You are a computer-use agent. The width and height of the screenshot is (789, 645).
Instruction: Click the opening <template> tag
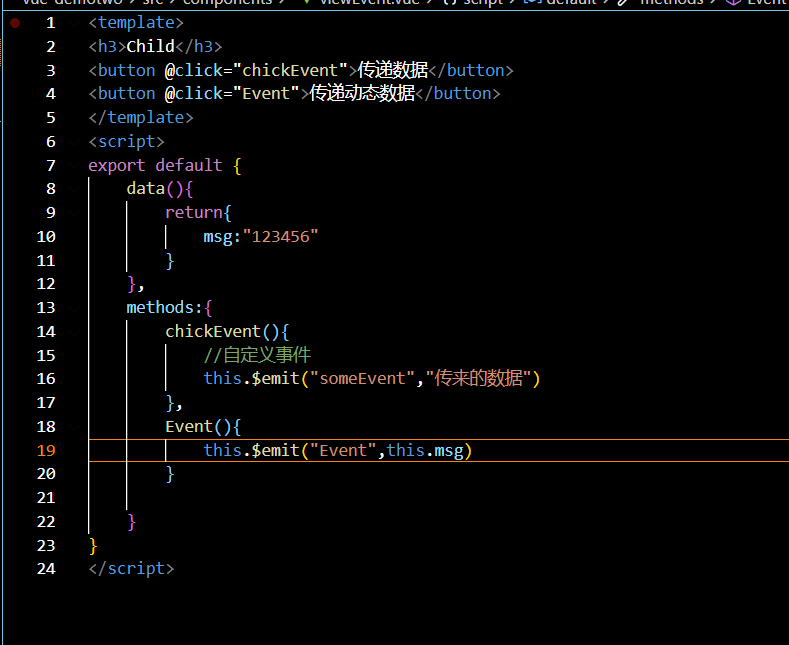pos(136,23)
